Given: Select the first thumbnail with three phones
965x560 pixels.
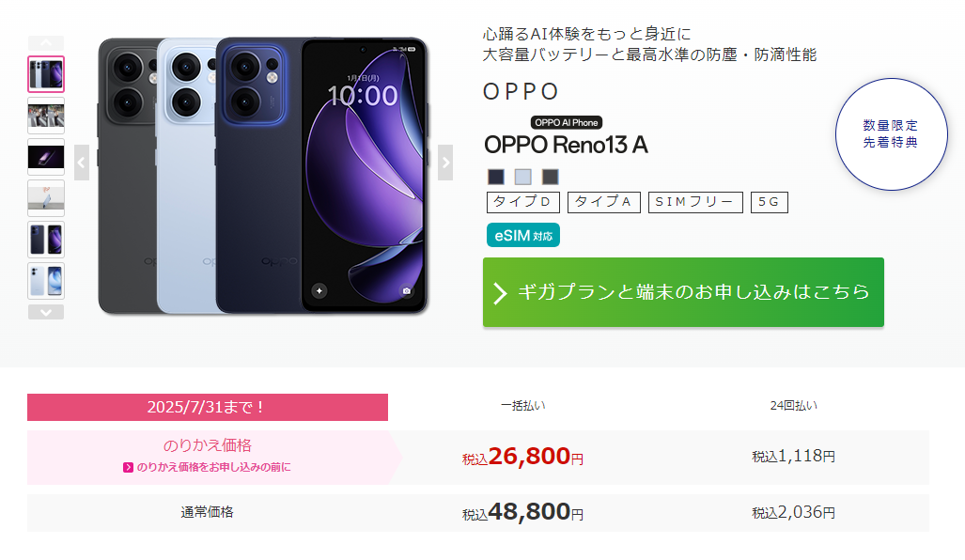Looking at the screenshot, I should click(46, 74).
